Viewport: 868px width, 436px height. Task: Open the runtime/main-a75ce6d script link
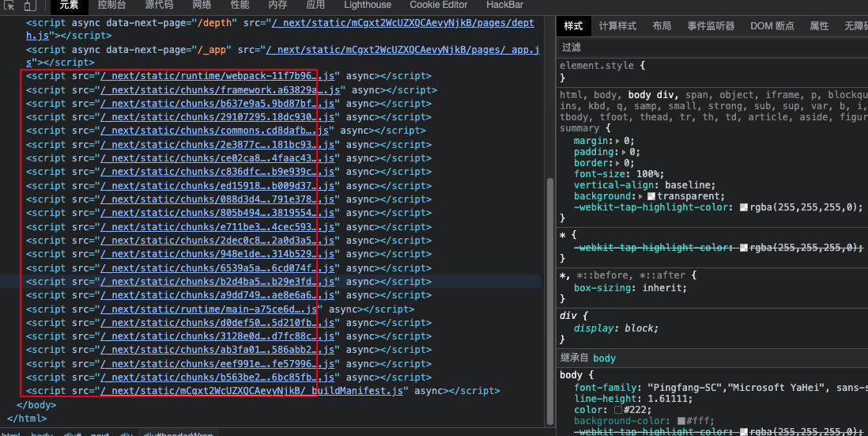click(209, 309)
